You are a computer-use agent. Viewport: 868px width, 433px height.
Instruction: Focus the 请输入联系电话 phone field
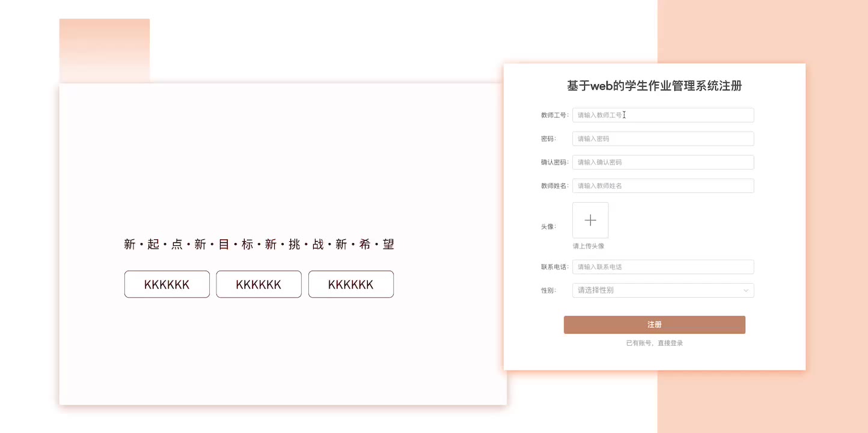663,267
